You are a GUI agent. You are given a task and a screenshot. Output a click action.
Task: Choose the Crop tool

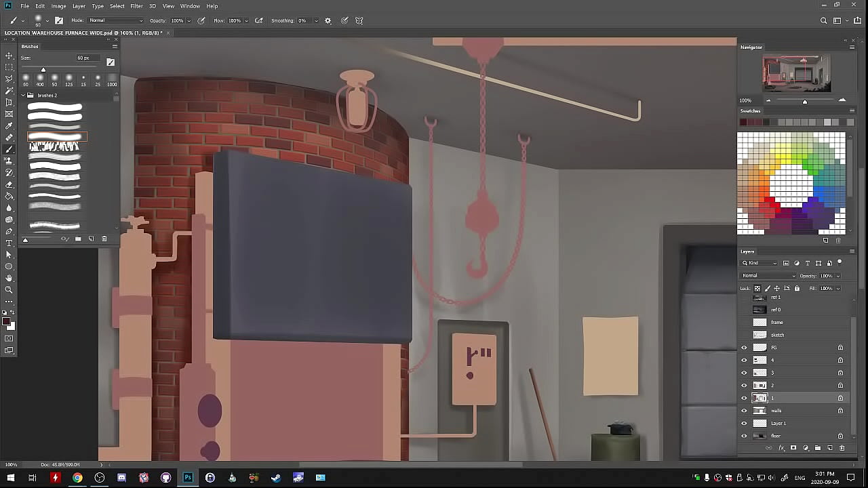(9, 102)
